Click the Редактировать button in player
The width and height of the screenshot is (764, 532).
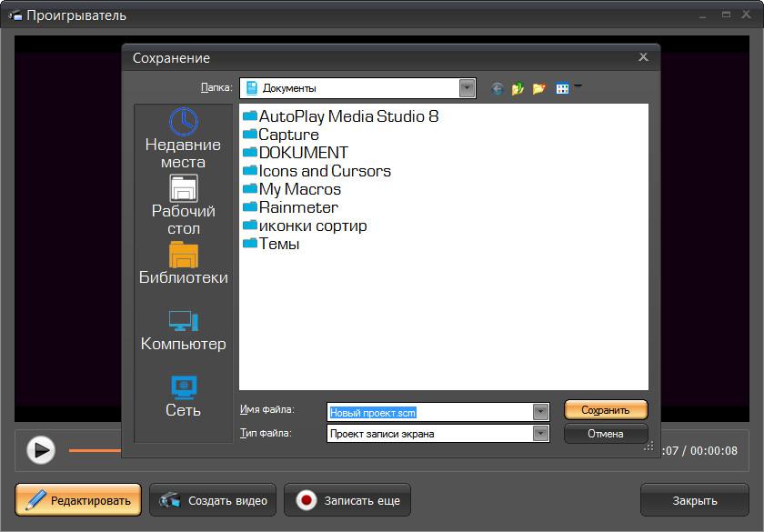(x=78, y=500)
